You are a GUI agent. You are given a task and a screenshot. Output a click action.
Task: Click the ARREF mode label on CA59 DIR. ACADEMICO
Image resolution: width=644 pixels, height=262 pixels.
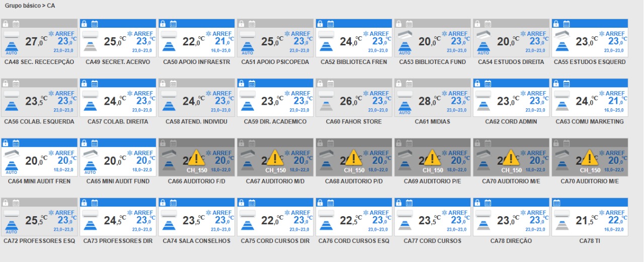point(301,93)
